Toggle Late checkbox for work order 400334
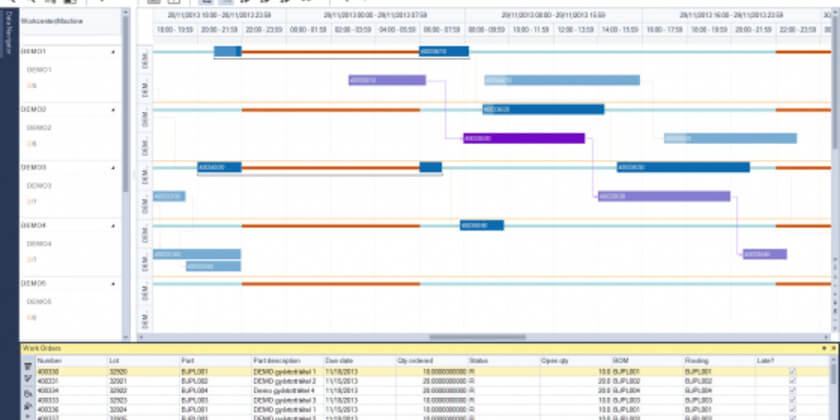 pyautogui.click(x=793, y=390)
